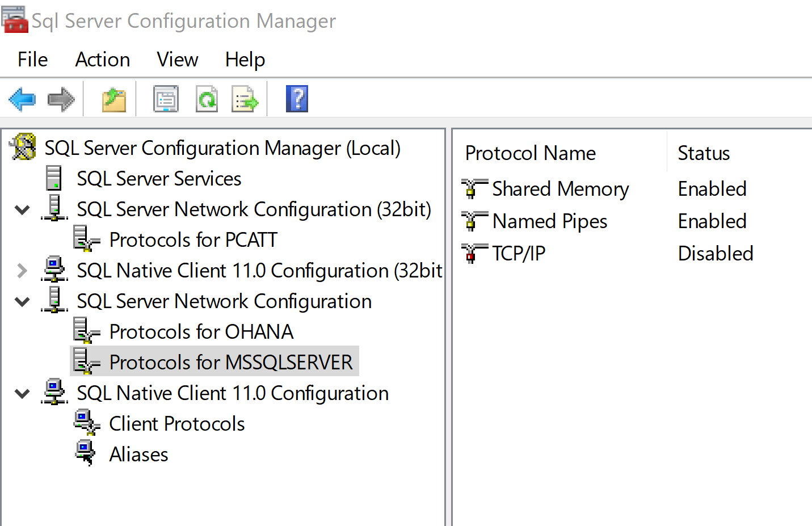812x526 pixels.
Task: Open the Action menu
Action: point(102,59)
